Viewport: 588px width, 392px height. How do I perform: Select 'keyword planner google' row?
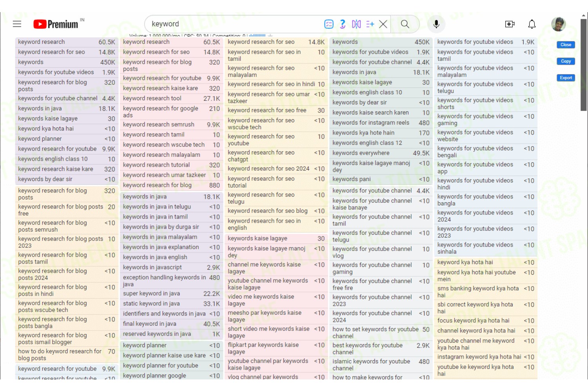click(171, 376)
